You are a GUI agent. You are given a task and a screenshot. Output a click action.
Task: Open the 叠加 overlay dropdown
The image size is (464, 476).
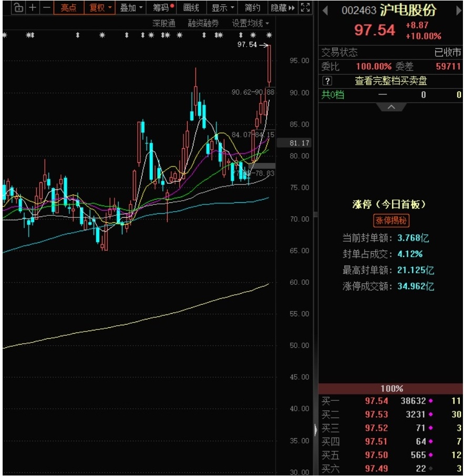131,8
